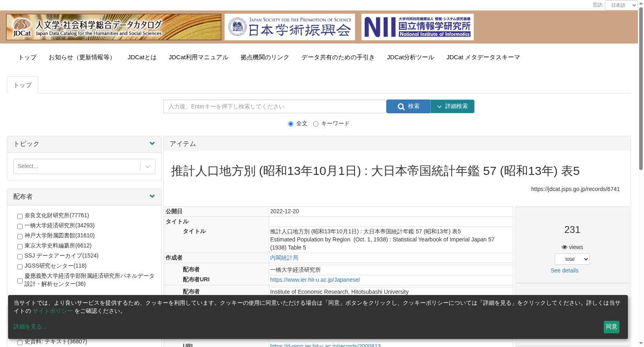Open サイトポリシー link in cookie banner
Image resolution: width=644 pixels, height=347 pixels.
click(x=53, y=311)
